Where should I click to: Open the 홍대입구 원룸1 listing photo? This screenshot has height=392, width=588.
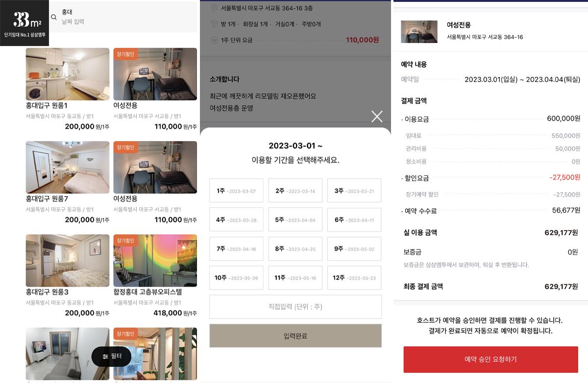(x=68, y=74)
